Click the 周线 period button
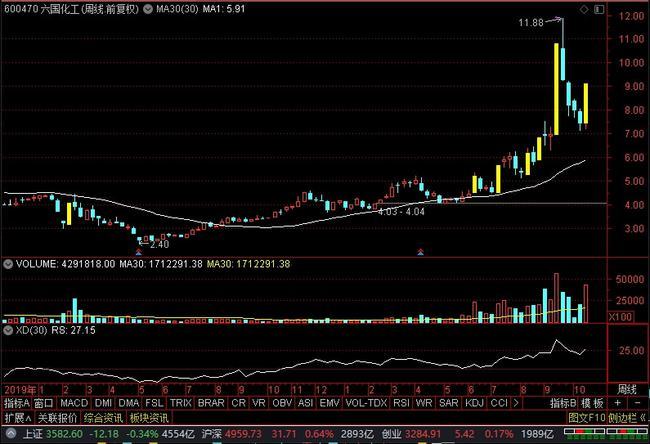The width and height of the screenshot is (650, 444). click(x=626, y=389)
